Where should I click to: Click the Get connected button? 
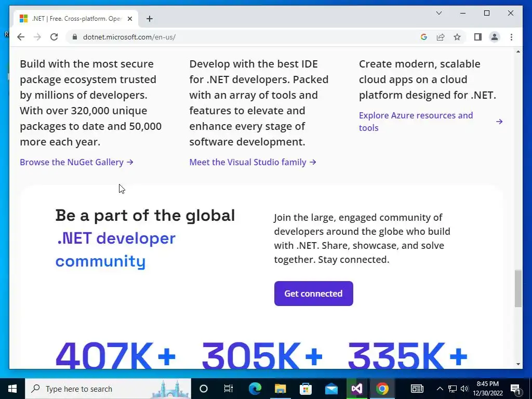tap(313, 294)
